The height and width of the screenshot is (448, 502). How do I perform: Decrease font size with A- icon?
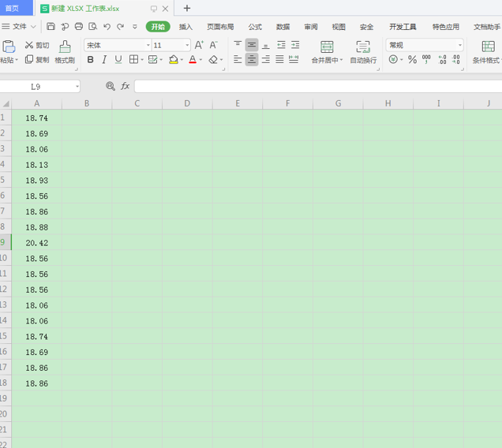(214, 45)
